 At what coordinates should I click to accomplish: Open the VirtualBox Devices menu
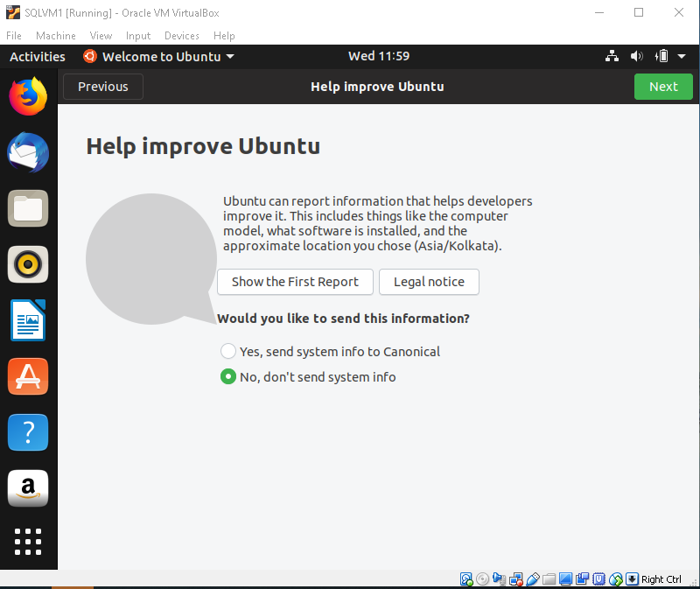[182, 36]
